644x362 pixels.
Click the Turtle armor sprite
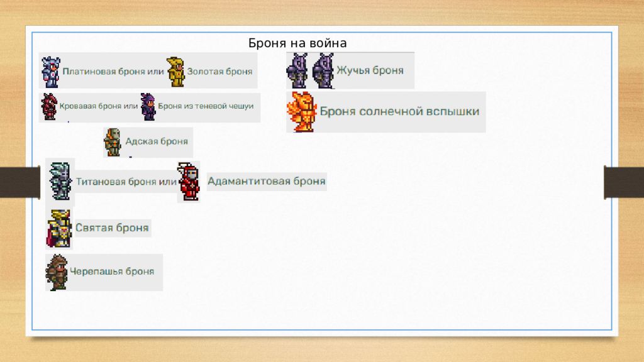point(57,272)
